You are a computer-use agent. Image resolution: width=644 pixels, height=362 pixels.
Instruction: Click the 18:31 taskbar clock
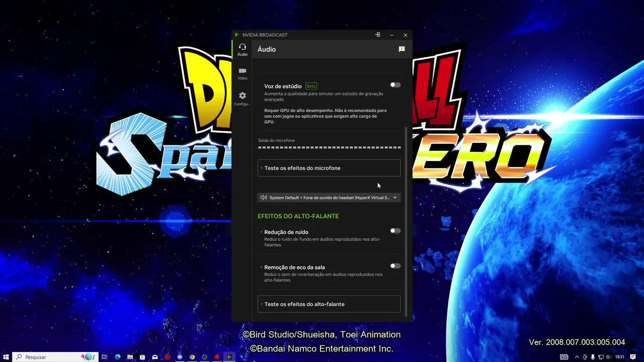pyautogui.click(x=619, y=357)
